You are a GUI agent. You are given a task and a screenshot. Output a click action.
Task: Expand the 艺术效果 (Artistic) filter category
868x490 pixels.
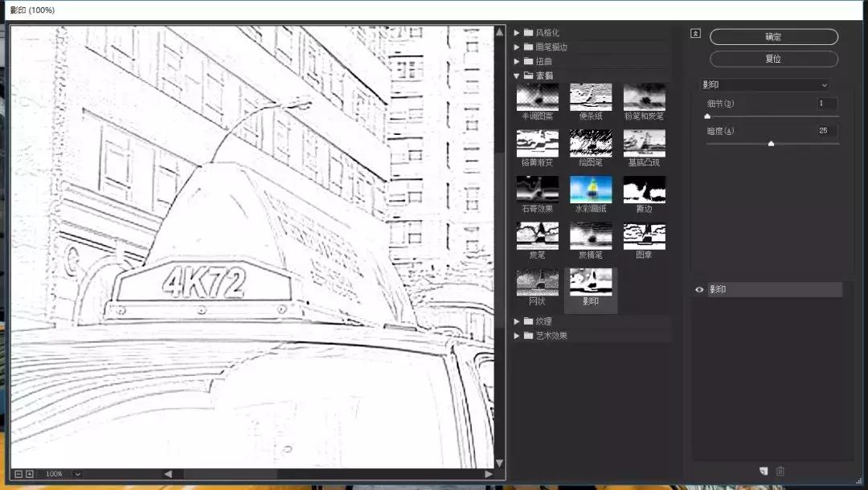tap(517, 336)
